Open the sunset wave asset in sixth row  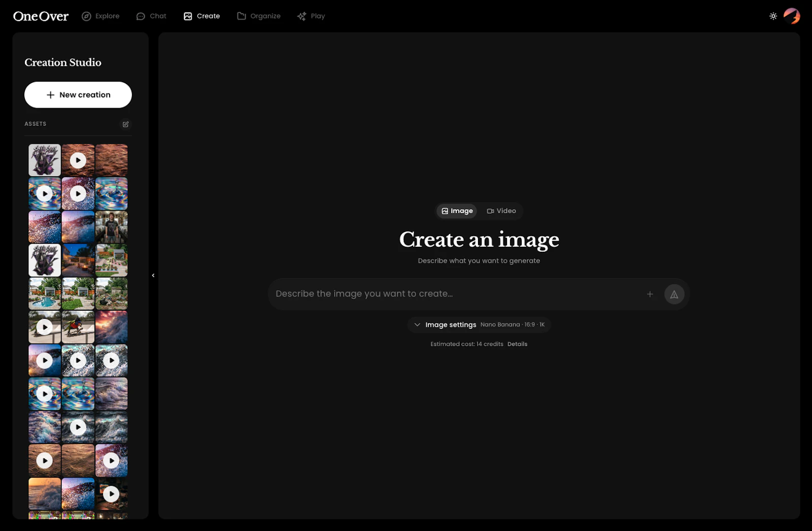[x=112, y=327]
